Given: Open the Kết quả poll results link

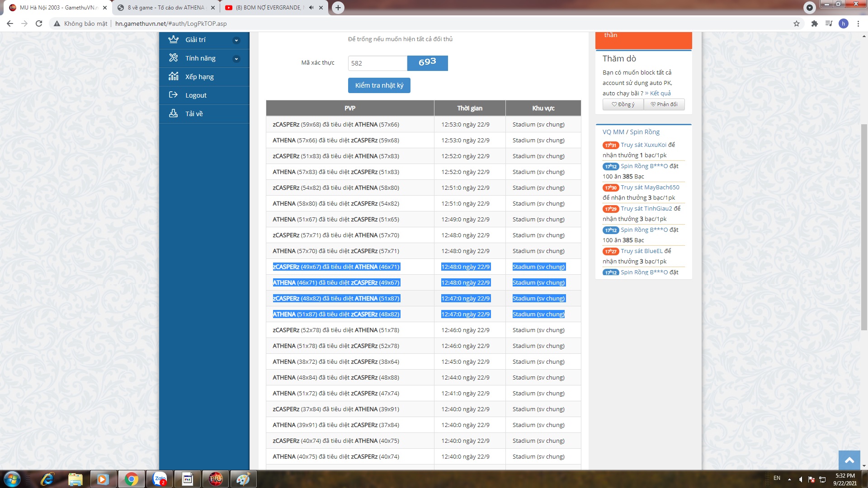Looking at the screenshot, I should click(x=660, y=93).
